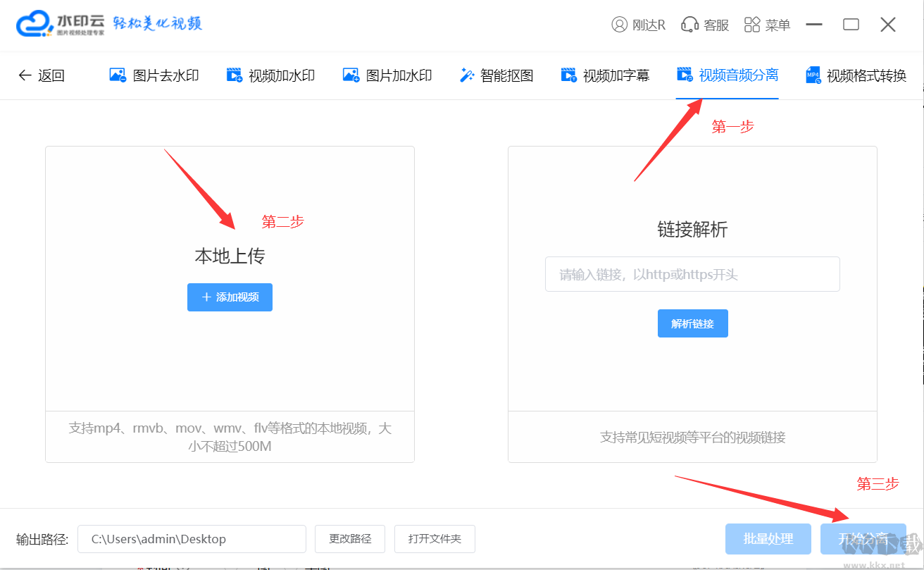Viewport: 924px width, 570px height.
Task: Click the output path field C:\Users\admin\Desktop
Action: (x=192, y=539)
